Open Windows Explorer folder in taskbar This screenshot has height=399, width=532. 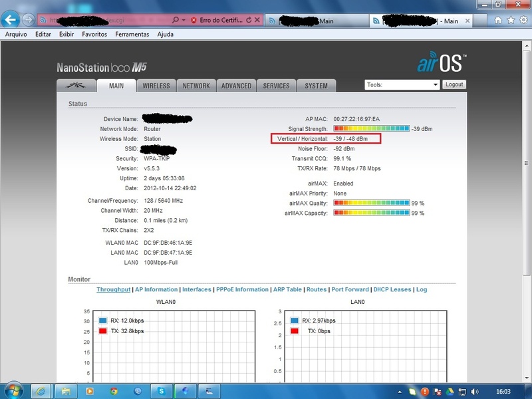click(x=65, y=391)
